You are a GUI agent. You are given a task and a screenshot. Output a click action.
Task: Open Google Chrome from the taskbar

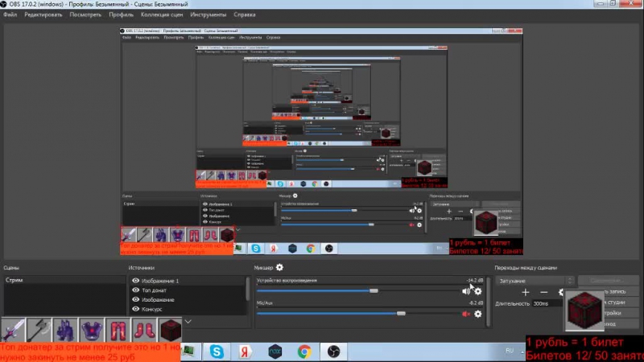point(304,352)
